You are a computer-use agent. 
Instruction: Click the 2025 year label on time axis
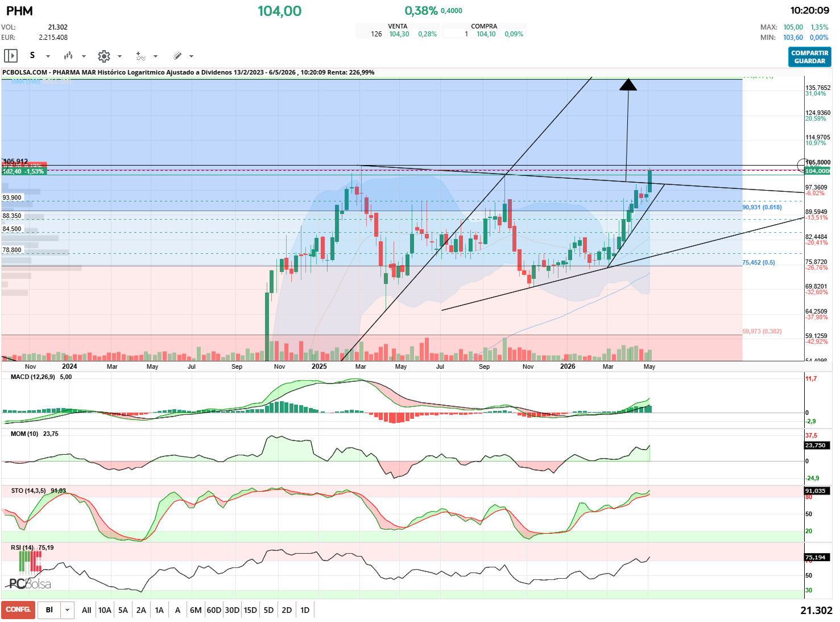click(x=319, y=366)
